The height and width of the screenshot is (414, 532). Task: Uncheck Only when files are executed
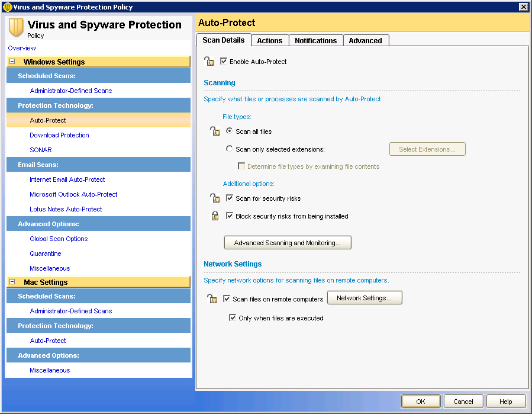click(233, 317)
